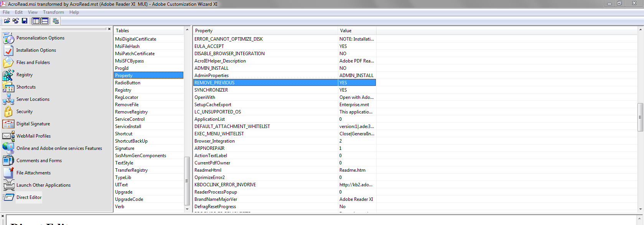
Task: Select the Property table row
Action: (149, 76)
